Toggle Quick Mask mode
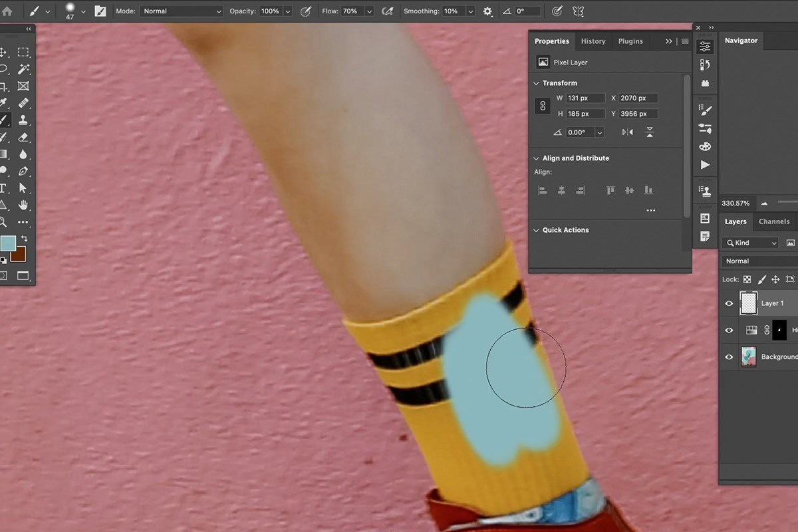This screenshot has width=798, height=532. tap(3, 275)
